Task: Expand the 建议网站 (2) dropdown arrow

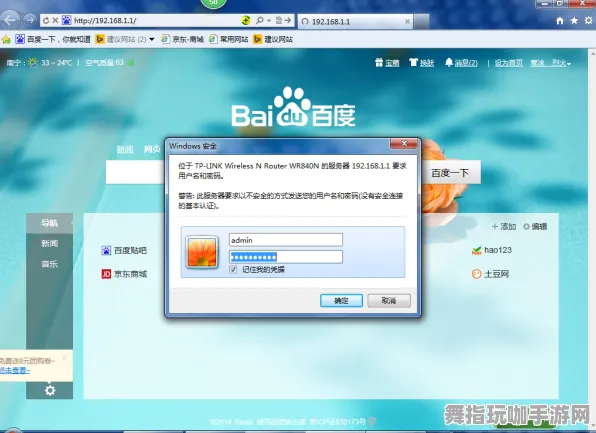Action: [152, 39]
